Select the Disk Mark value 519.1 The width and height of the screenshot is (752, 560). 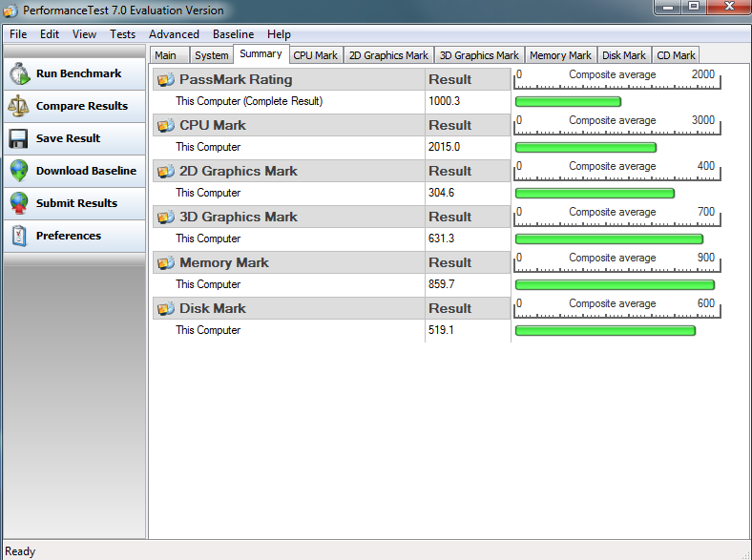[x=441, y=330]
